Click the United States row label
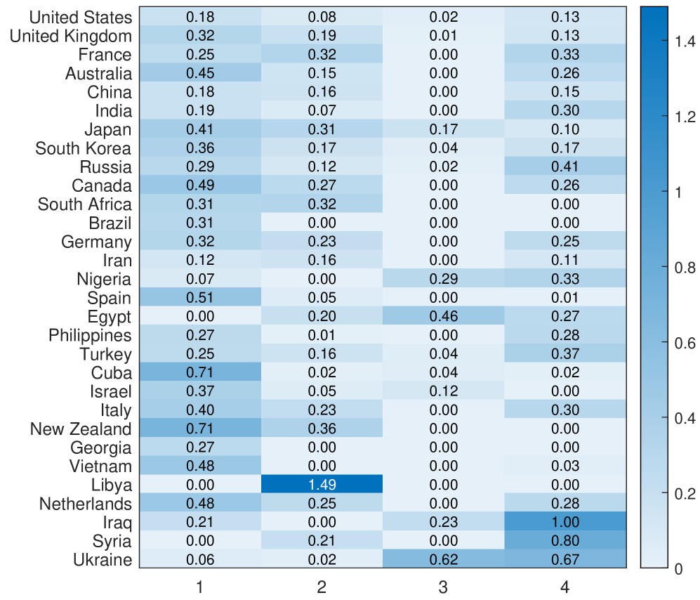This screenshot has width=700, height=600. pos(80,17)
